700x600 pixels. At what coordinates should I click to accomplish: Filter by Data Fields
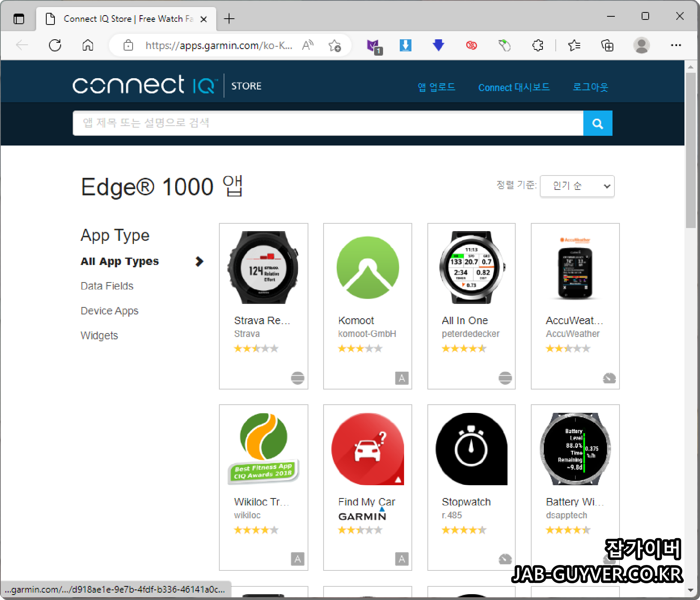point(107,286)
